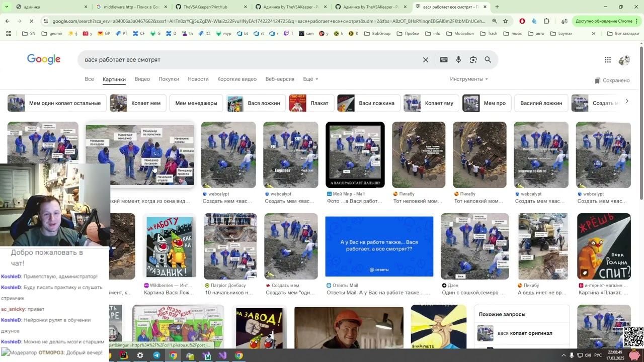Go back to the previous page

tap(7, 21)
